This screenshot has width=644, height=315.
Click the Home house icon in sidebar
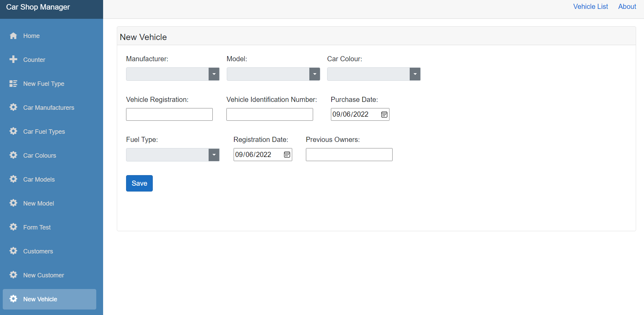coord(13,36)
